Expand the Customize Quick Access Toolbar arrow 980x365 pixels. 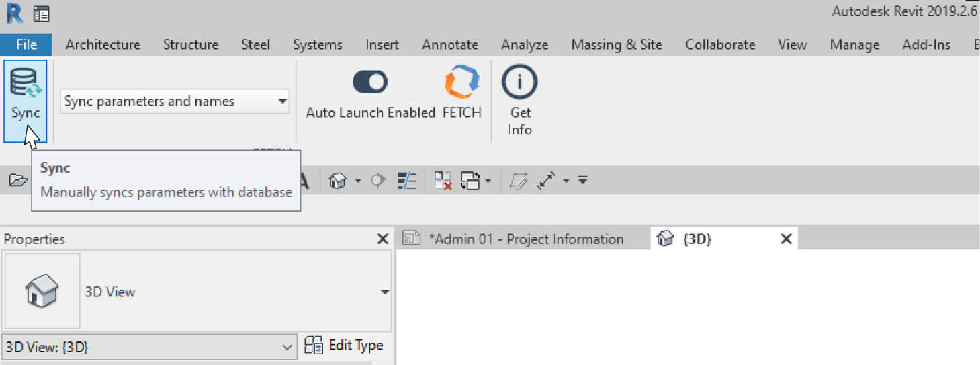click(583, 180)
